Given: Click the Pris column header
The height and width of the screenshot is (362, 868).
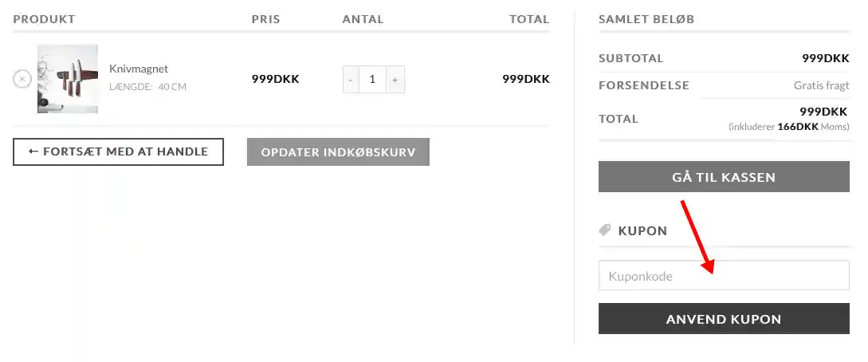Looking at the screenshot, I should [265, 19].
